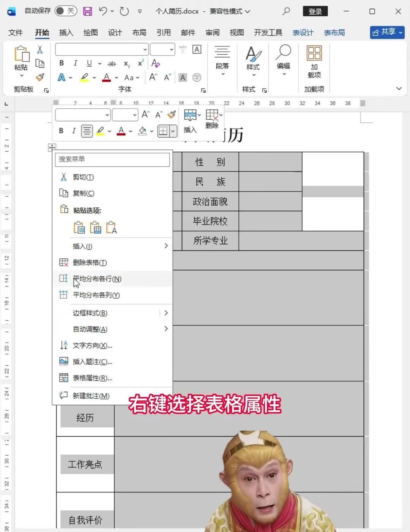Click the Text Effects blue A icon
Screen dimensions: 410x532
61,78
